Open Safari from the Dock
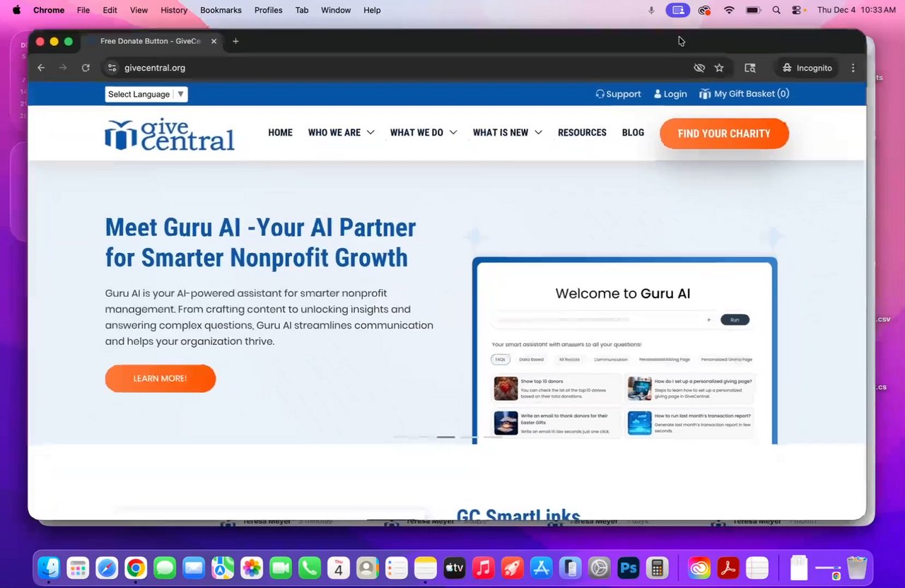 coord(107,568)
